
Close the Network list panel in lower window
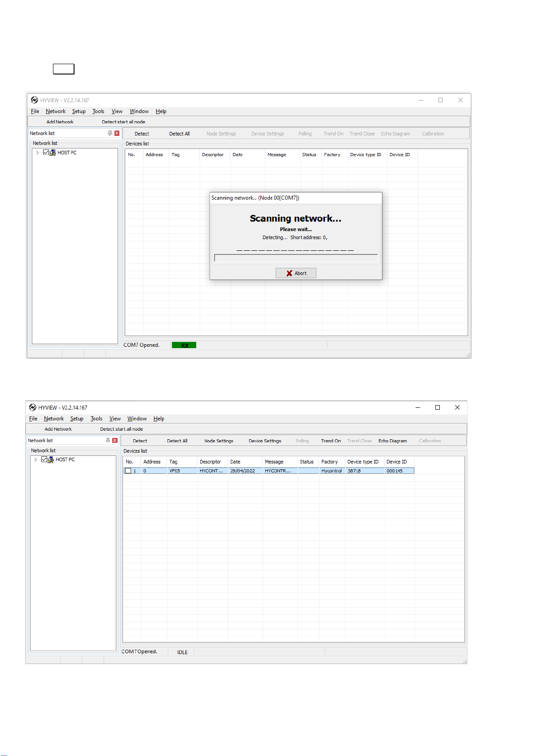coord(115,441)
